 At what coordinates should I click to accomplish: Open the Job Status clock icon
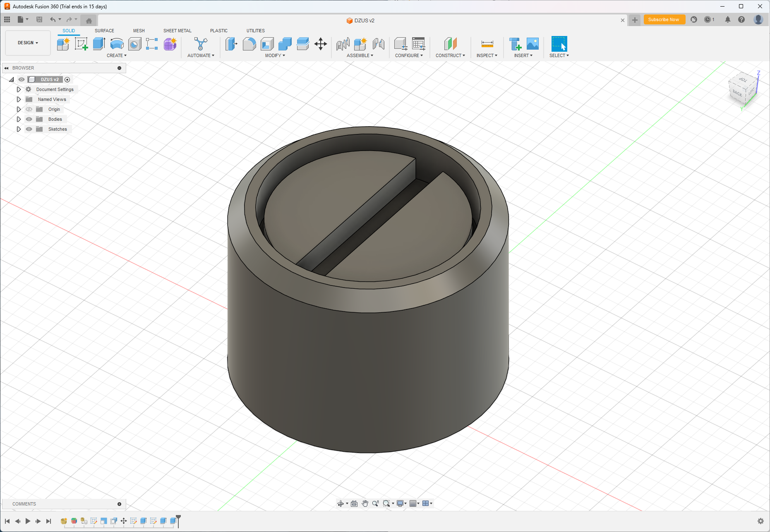tap(708, 19)
